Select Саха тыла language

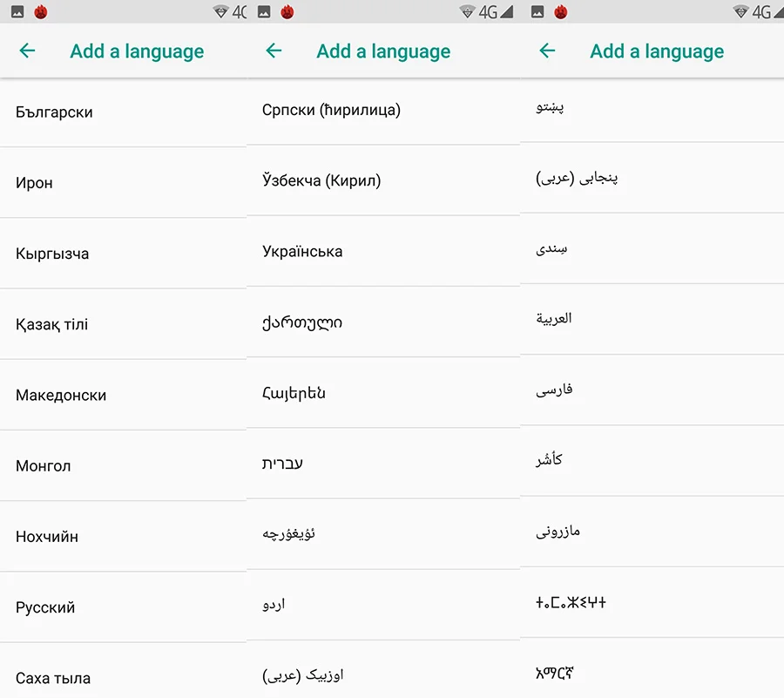(x=123, y=671)
